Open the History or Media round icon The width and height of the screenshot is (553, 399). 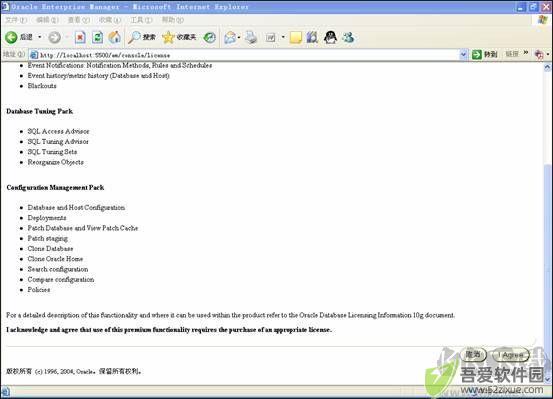pyautogui.click(x=210, y=37)
